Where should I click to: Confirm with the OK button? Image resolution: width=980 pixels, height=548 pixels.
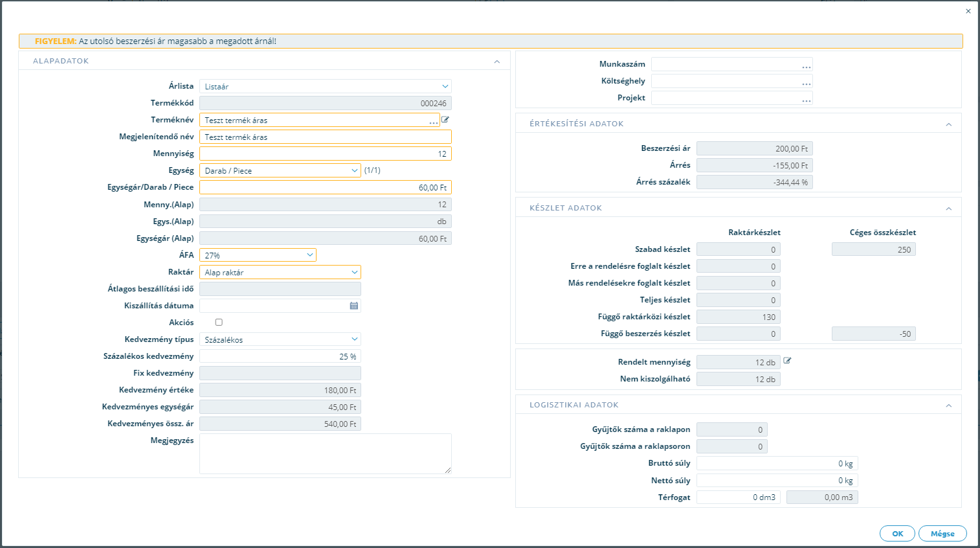pyautogui.click(x=897, y=534)
